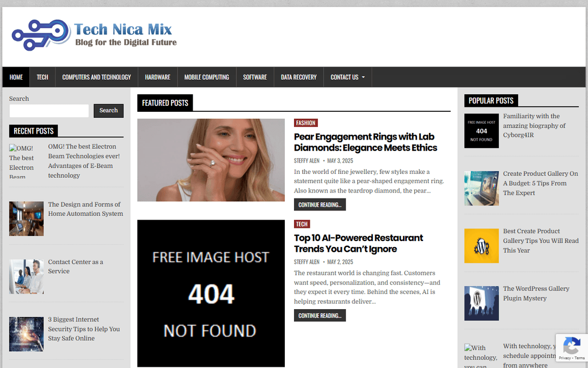
Task: Click author STEFFY ALEN on Pear Rings post
Action: 307,161
